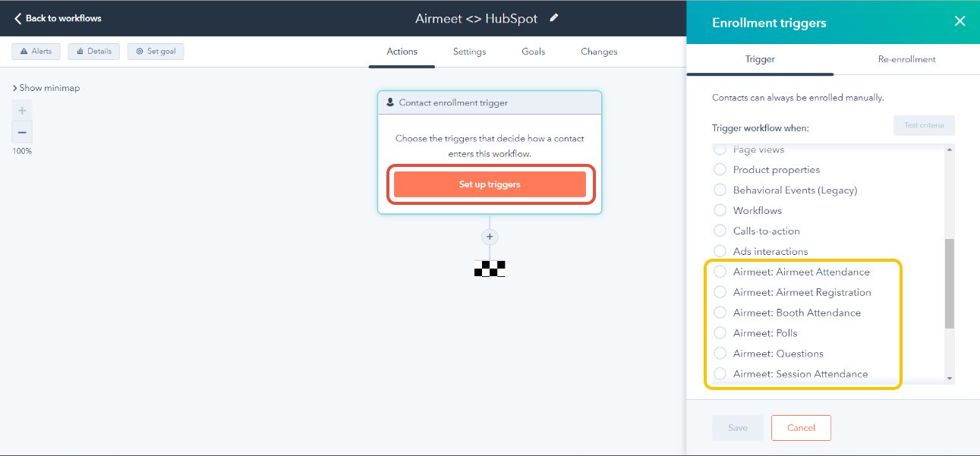Add action with plus node below trigger

tap(490, 237)
